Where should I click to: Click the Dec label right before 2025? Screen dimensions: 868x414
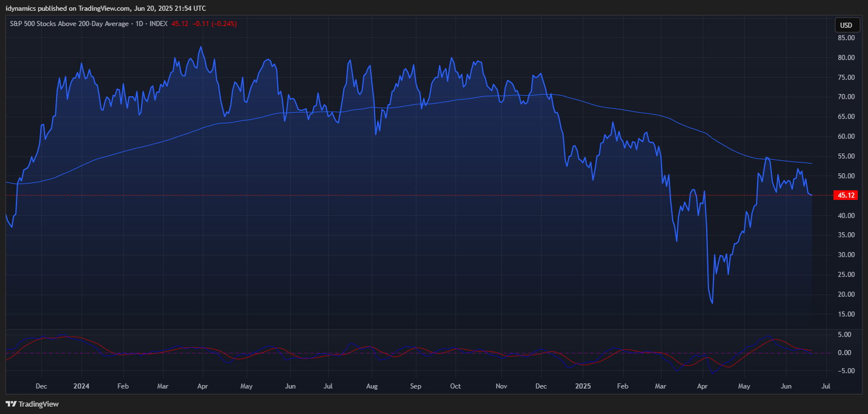coord(541,386)
